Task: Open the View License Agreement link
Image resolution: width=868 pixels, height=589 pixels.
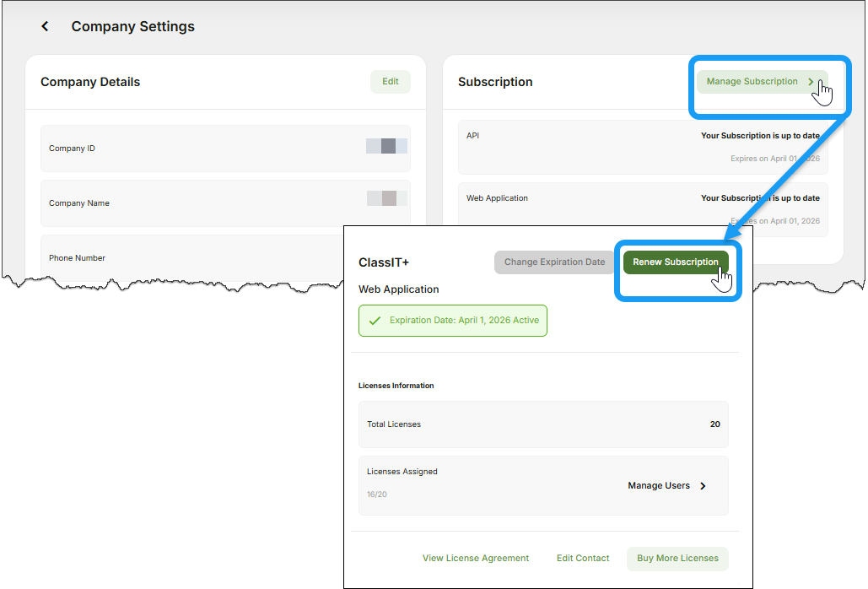Action: 475,558
